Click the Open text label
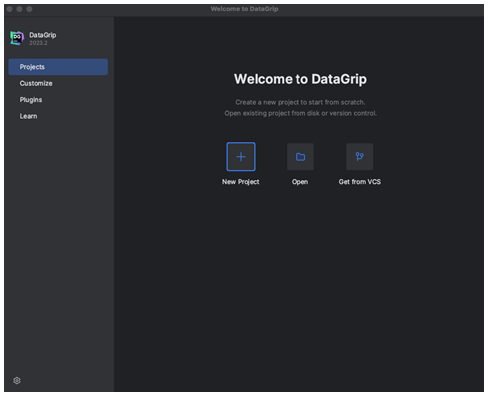Screen dimensions: 488x396 click(x=300, y=182)
